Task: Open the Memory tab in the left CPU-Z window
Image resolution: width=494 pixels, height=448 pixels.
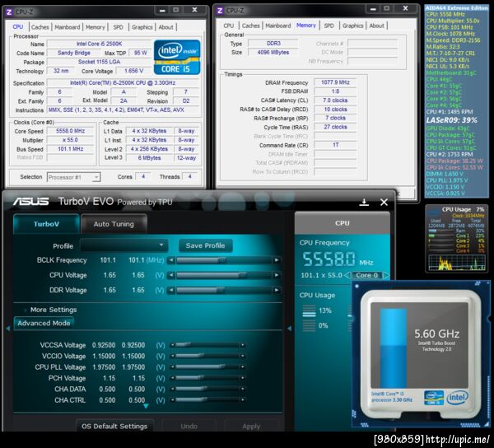Action: (96, 27)
